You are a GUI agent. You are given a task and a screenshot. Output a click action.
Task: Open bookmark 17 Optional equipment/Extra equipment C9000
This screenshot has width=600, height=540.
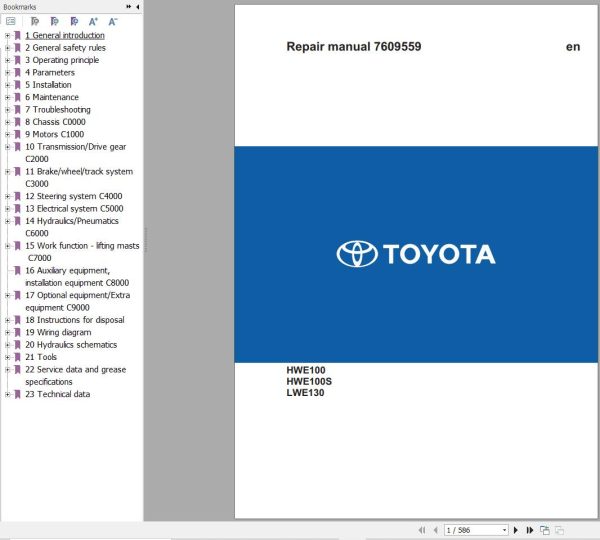click(78, 301)
